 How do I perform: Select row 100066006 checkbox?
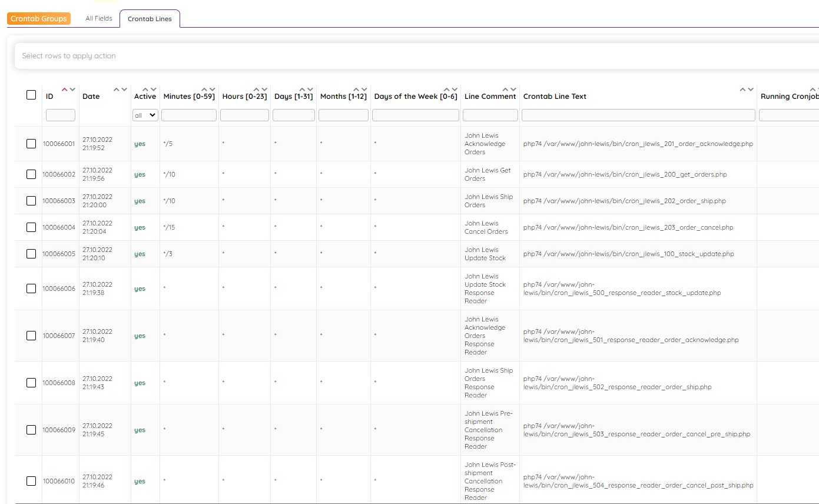pyautogui.click(x=31, y=289)
